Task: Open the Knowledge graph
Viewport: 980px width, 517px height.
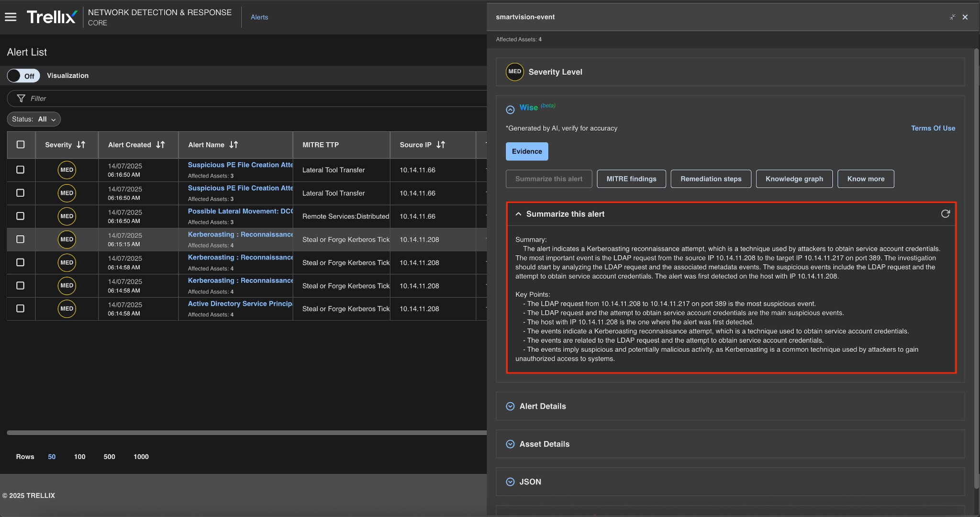Action: coord(794,179)
